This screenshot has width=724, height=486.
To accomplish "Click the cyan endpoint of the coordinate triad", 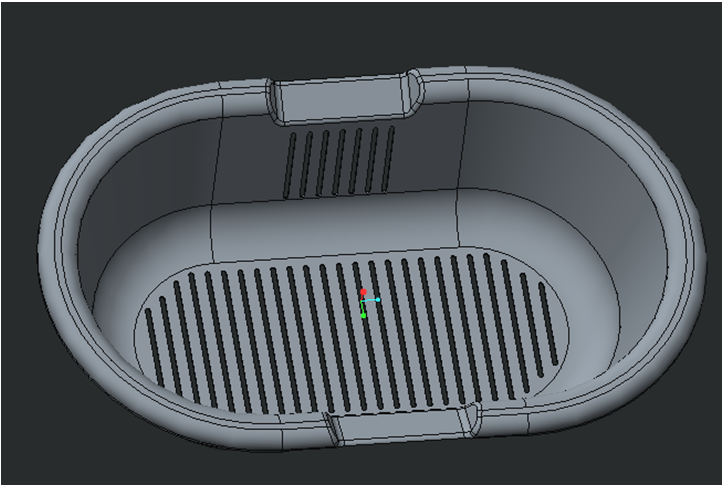I will [x=378, y=300].
